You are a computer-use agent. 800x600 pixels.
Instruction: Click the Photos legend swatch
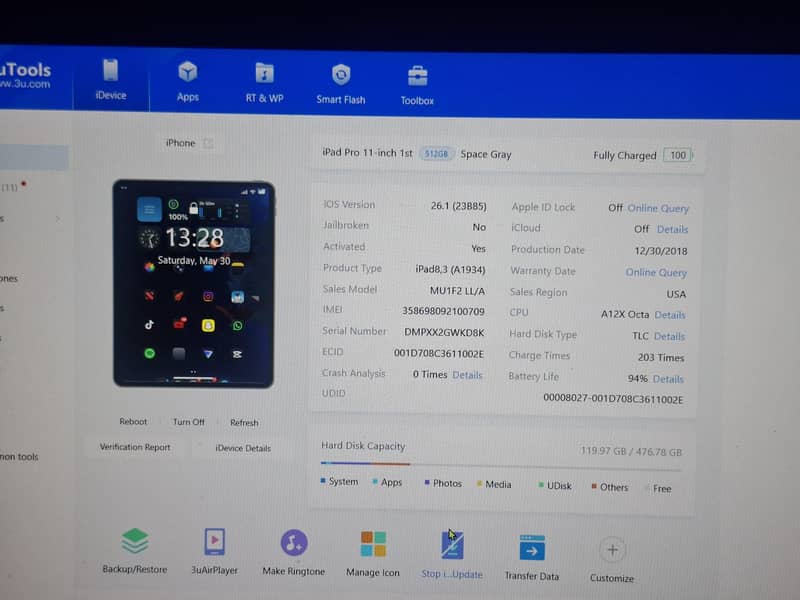(x=427, y=482)
